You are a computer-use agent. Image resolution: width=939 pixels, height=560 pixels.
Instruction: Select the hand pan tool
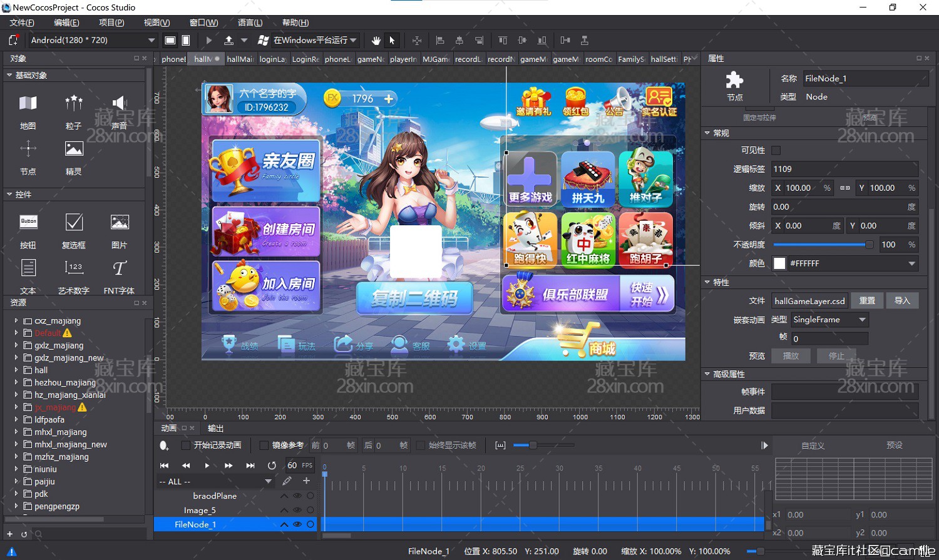tap(376, 40)
